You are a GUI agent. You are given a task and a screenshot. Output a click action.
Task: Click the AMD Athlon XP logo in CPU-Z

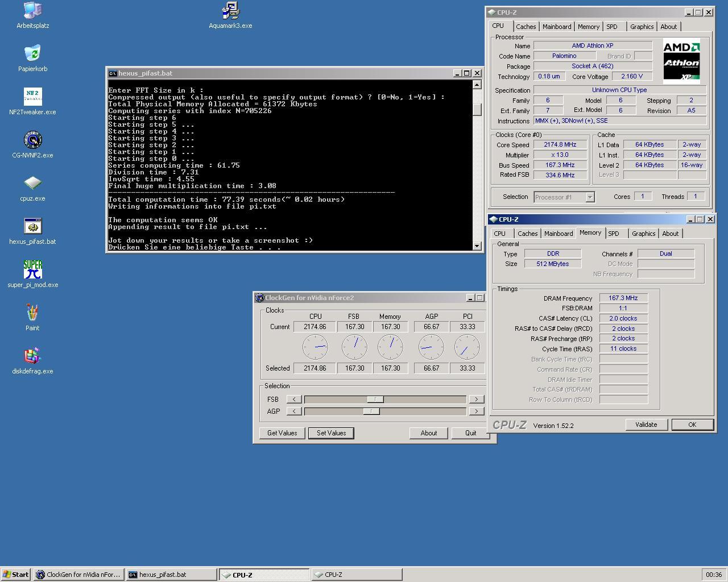pos(681,61)
